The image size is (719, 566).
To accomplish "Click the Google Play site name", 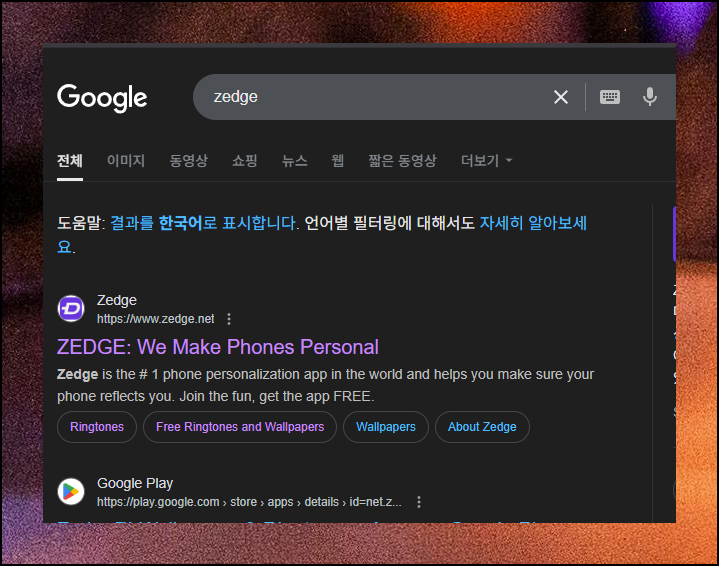I will 135,483.
